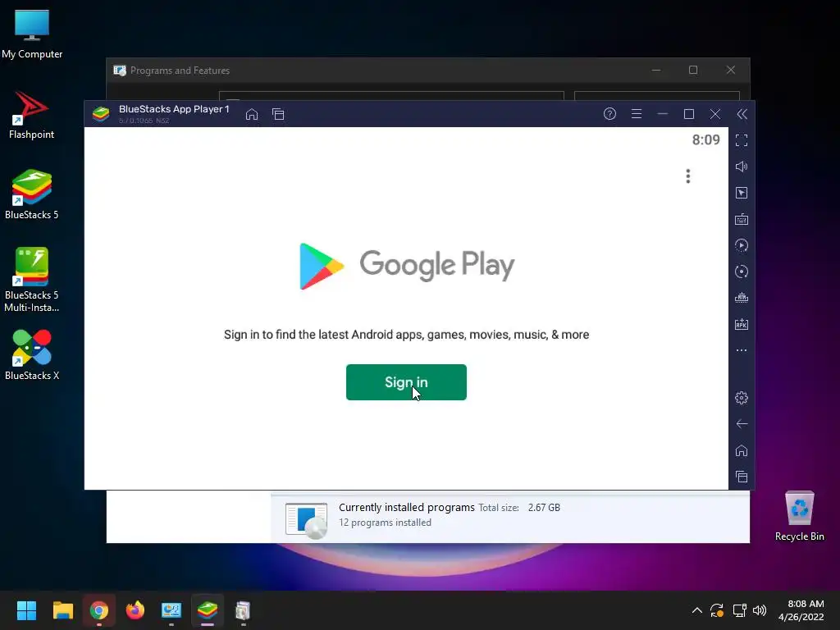Open the sync operations icon in sidebar
This screenshot has height=630, width=840.
point(742,245)
